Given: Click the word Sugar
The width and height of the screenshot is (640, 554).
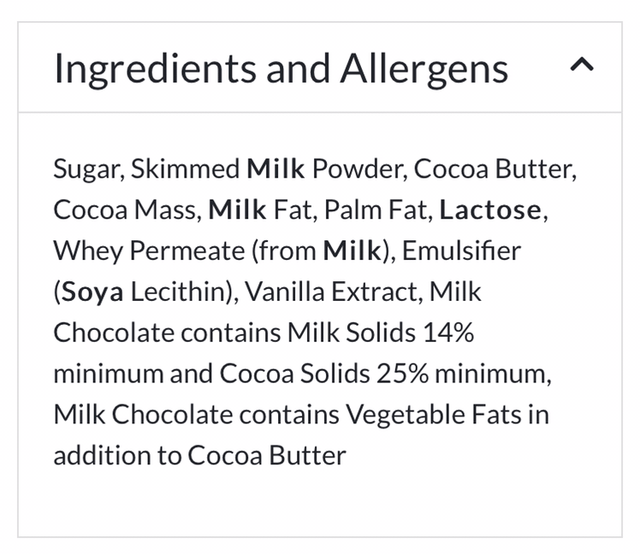Looking at the screenshot, I should [85, 167].
